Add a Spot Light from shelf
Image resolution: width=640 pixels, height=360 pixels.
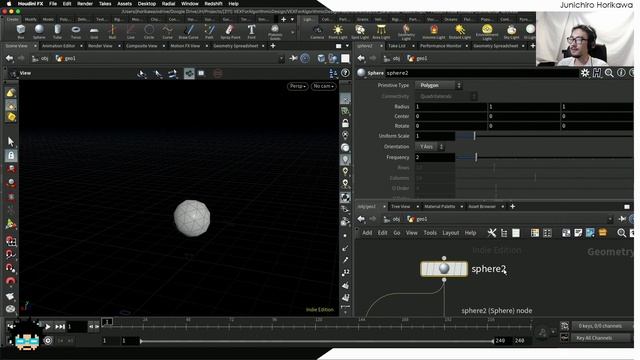point(360,31)
